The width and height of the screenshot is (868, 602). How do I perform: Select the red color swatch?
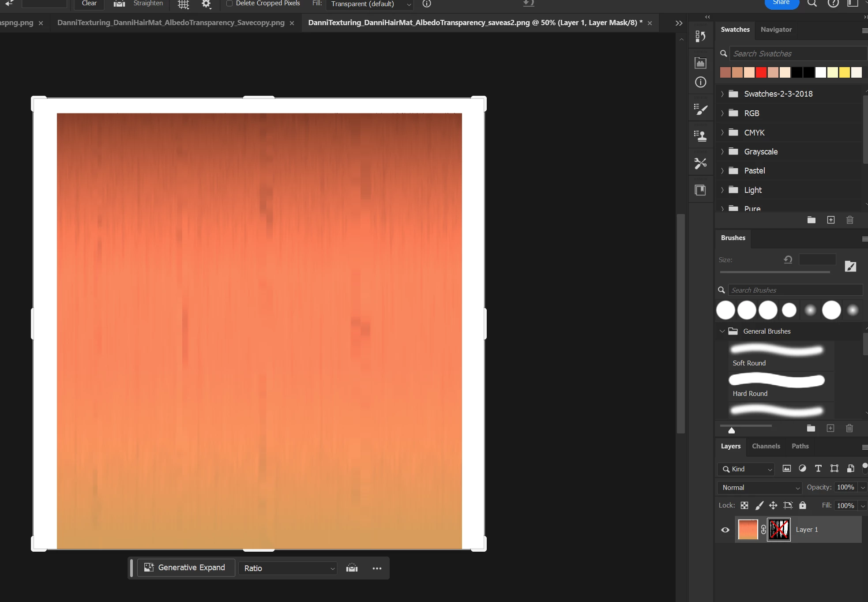click(x=761, y=72)
